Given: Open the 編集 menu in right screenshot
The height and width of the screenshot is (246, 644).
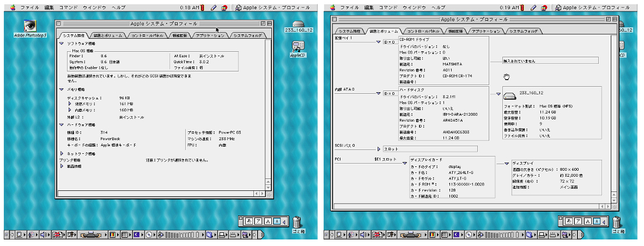Looking at the screenshot, I should pyautogui.click(x=369, y=8).
